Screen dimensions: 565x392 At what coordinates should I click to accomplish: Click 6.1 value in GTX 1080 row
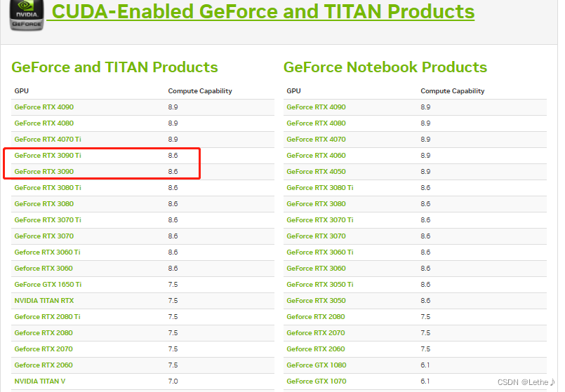425,365
